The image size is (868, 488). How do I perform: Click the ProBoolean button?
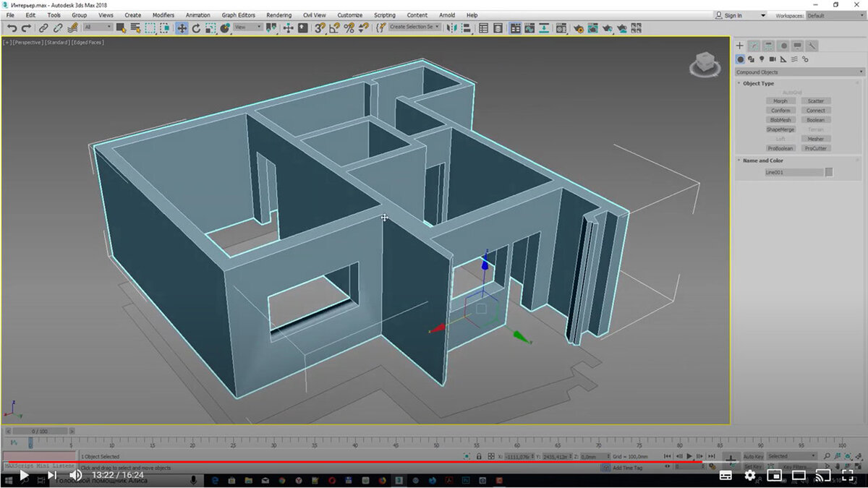coord(780,148)
